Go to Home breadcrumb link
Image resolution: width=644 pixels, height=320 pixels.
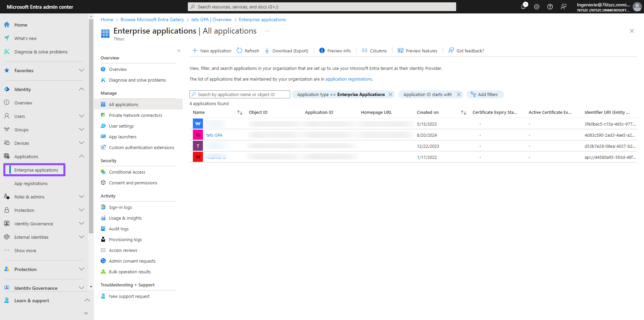coord(107,19)
